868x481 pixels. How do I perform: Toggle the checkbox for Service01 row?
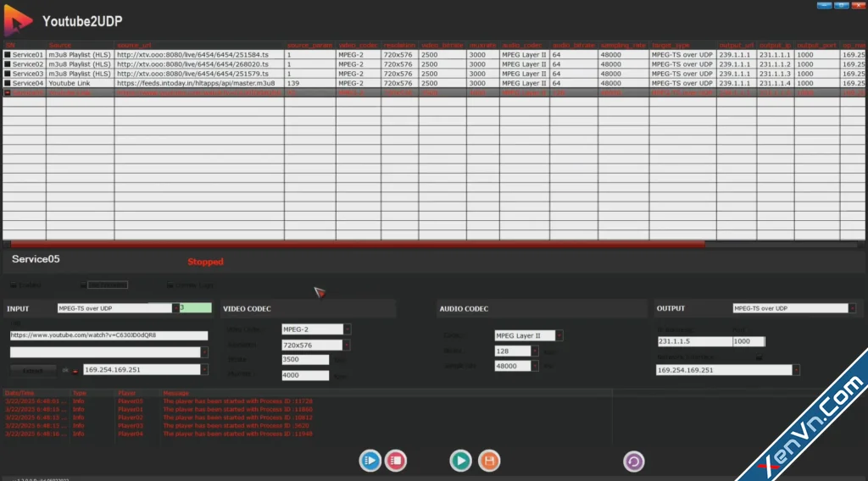(x=7, y=55)
